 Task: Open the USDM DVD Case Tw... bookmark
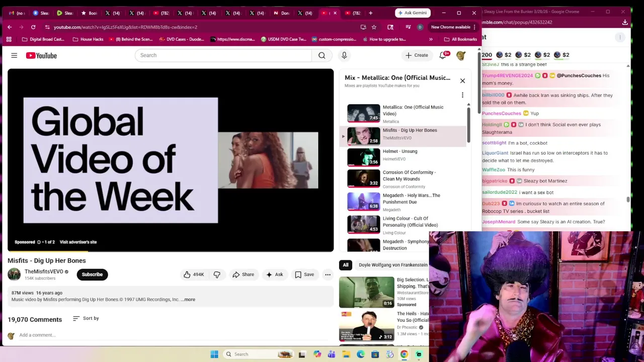click(x=283, y=39)
